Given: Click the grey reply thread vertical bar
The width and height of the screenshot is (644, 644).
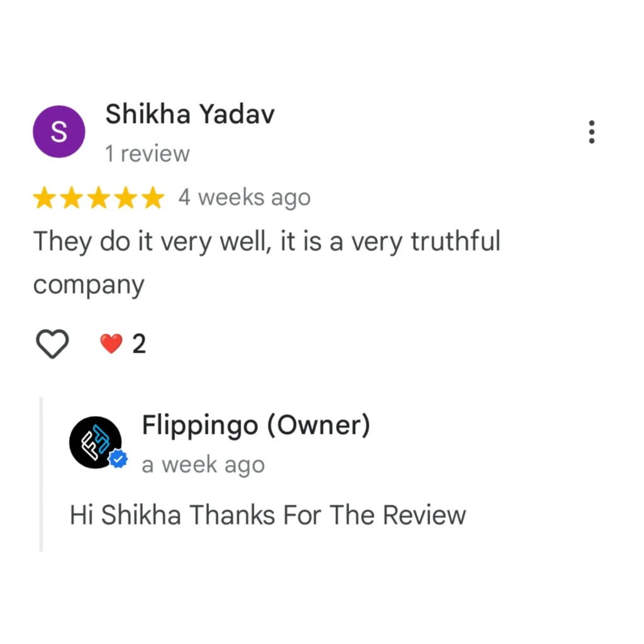Looking at the screenshot, I should (41, 474).
